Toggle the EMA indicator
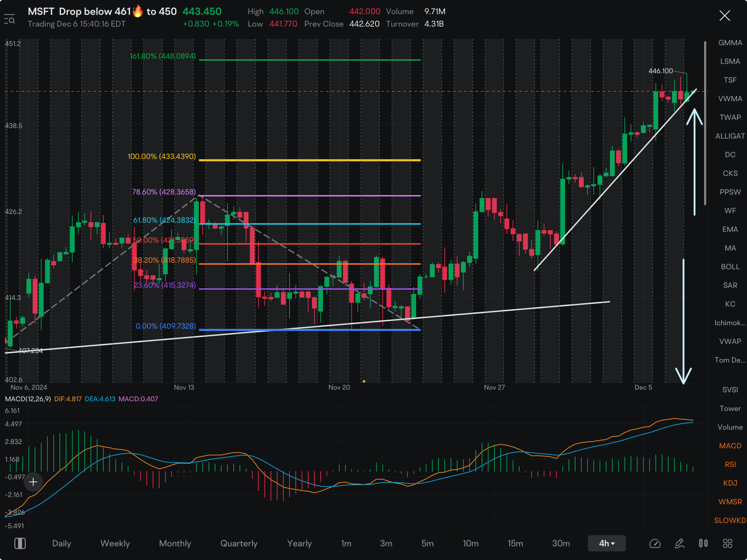Viewport: 747px width, 560px height. 730,230
